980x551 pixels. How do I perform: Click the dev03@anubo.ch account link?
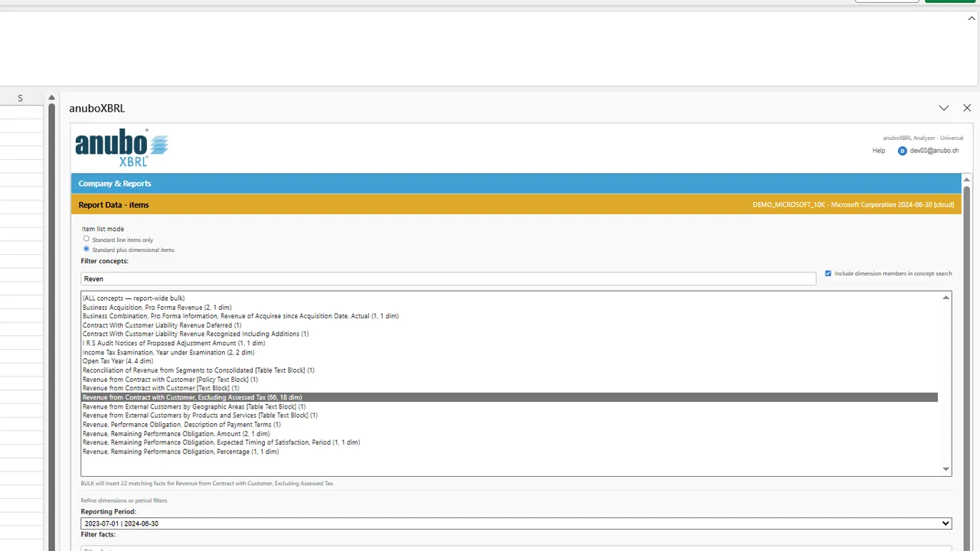[934, 151]
